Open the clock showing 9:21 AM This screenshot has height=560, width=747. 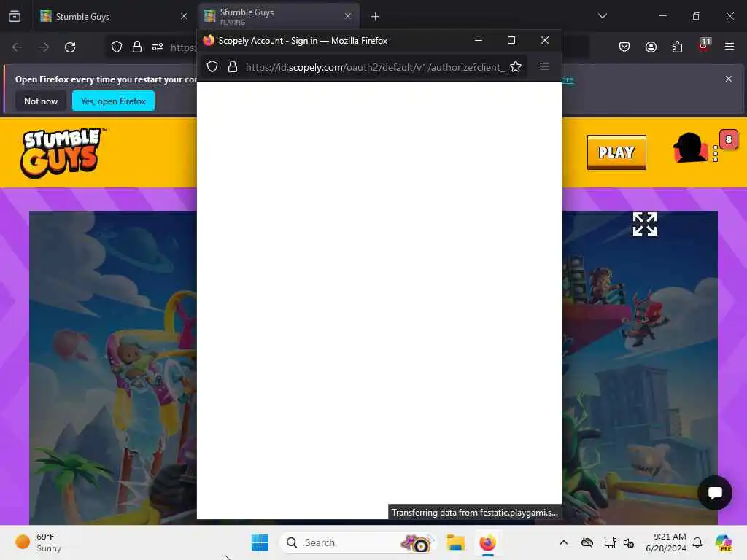pos(666,542)
